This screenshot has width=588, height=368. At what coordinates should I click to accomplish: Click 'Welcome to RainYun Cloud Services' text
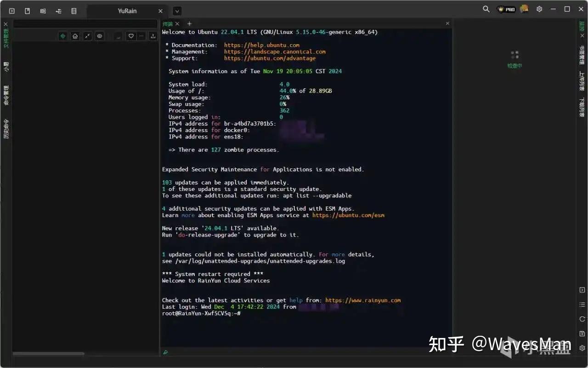[216, 281]
